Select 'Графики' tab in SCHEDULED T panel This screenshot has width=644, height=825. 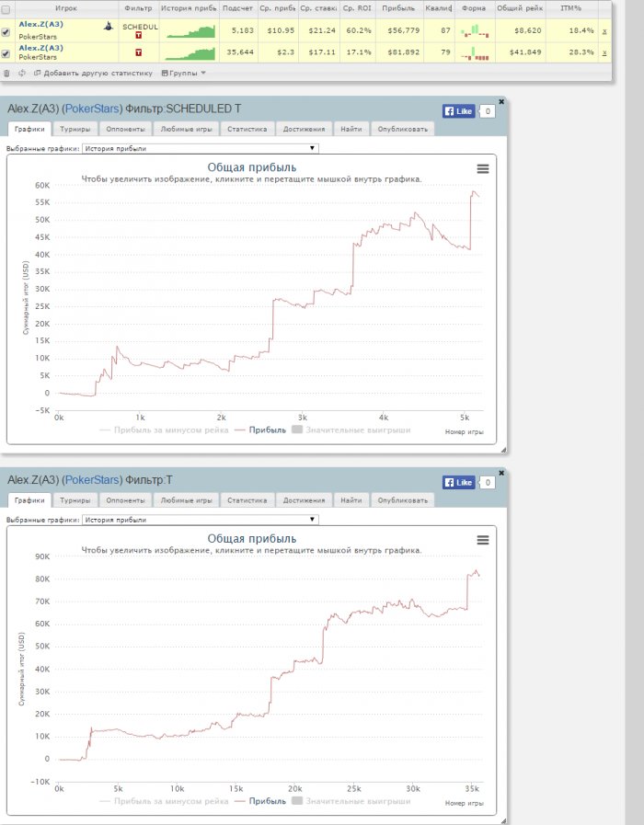29,129
